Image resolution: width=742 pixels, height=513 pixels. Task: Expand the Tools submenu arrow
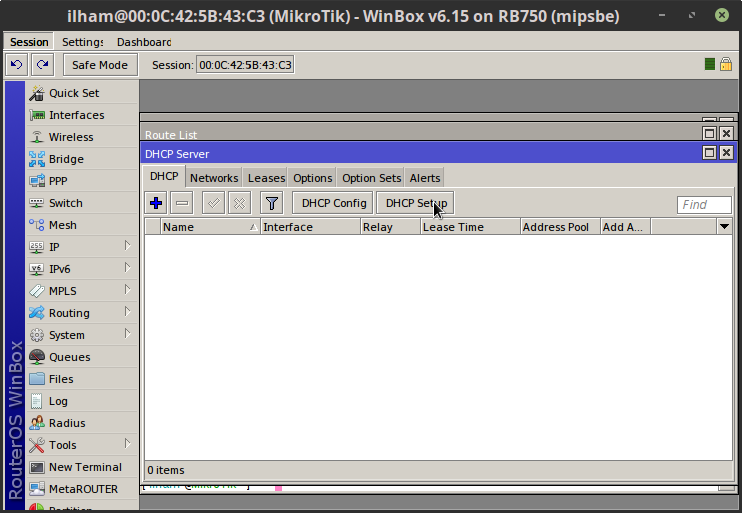pos(127,443)
